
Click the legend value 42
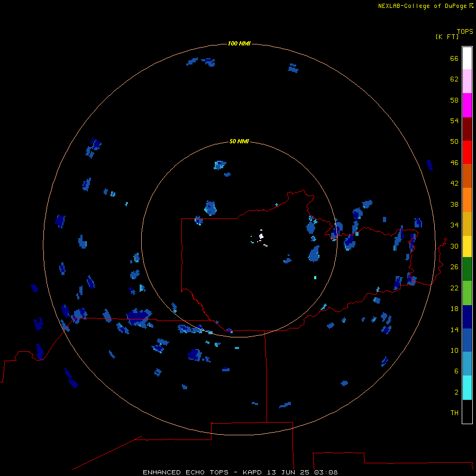coord(454,184)
